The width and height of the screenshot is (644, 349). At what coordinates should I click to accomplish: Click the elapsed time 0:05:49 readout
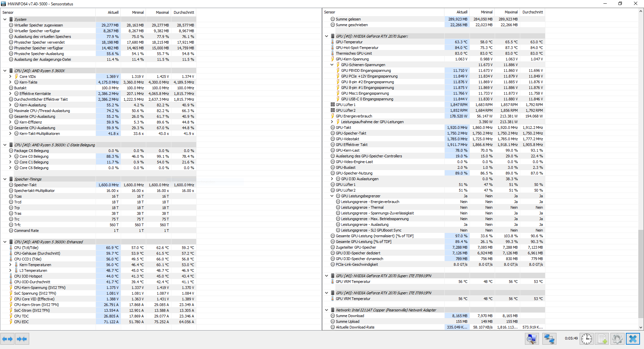coord(571,339)
